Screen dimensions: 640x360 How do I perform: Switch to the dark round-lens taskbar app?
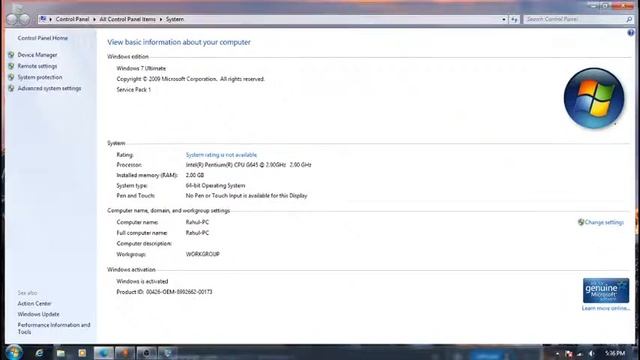(x=146, y=353)
